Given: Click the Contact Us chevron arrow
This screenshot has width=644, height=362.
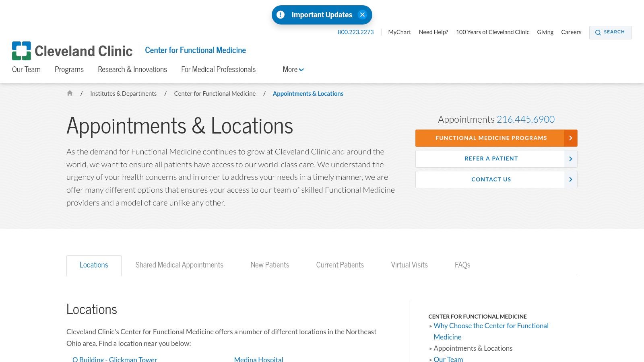Looking at the screenshot, I should tap(570, 179).
